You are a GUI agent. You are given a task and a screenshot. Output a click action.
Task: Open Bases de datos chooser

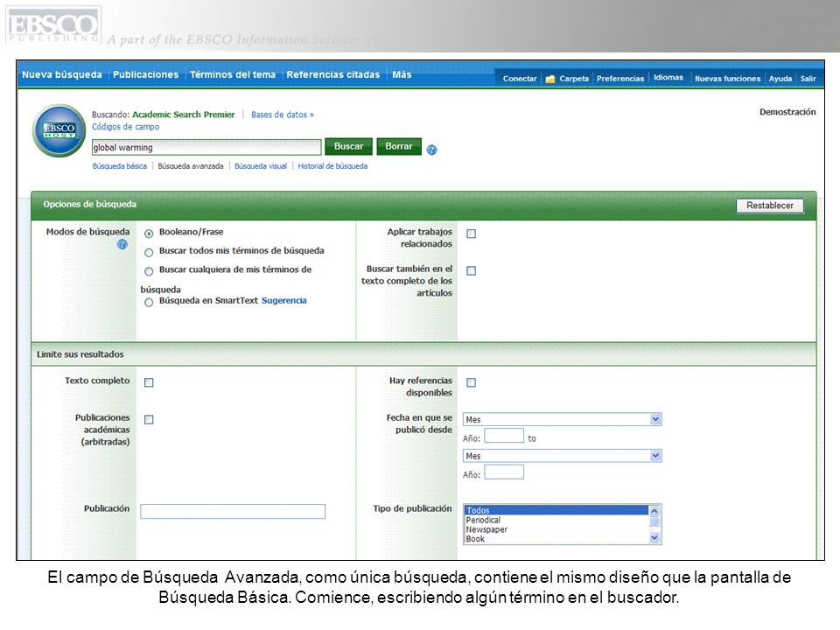pyautogui.click(x=283, y=115)
